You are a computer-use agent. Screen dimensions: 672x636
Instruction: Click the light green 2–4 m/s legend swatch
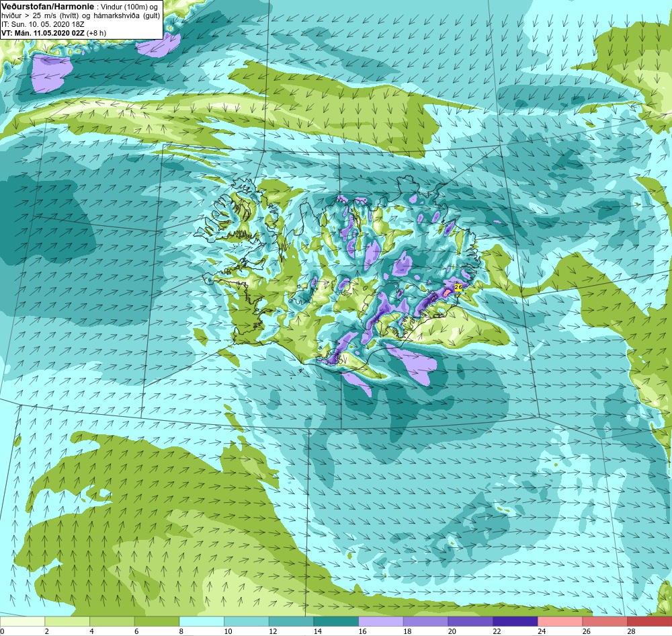(x=67, y=621)
